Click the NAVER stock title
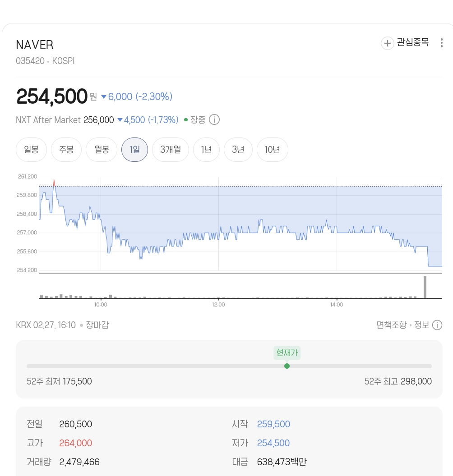 pos(35,45)
